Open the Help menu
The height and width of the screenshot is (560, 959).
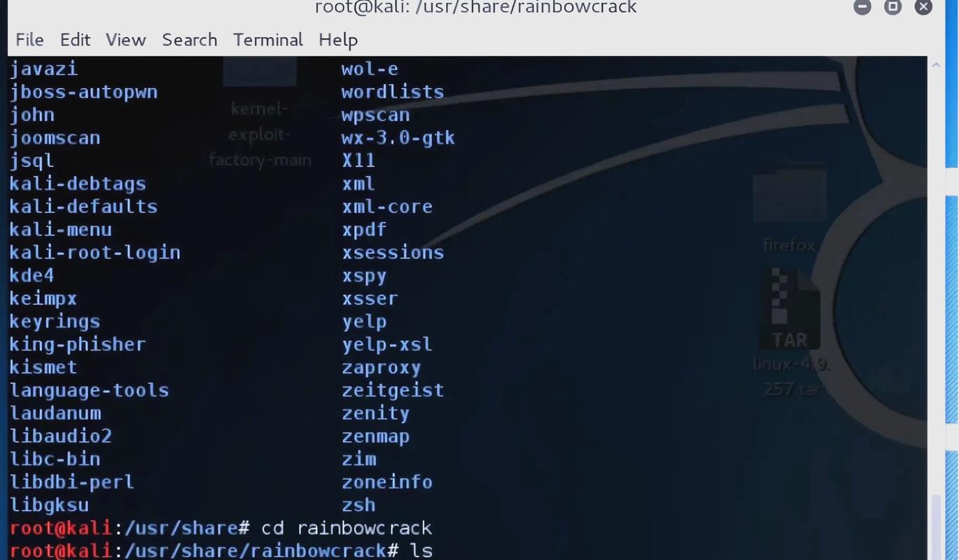[338, 40]
